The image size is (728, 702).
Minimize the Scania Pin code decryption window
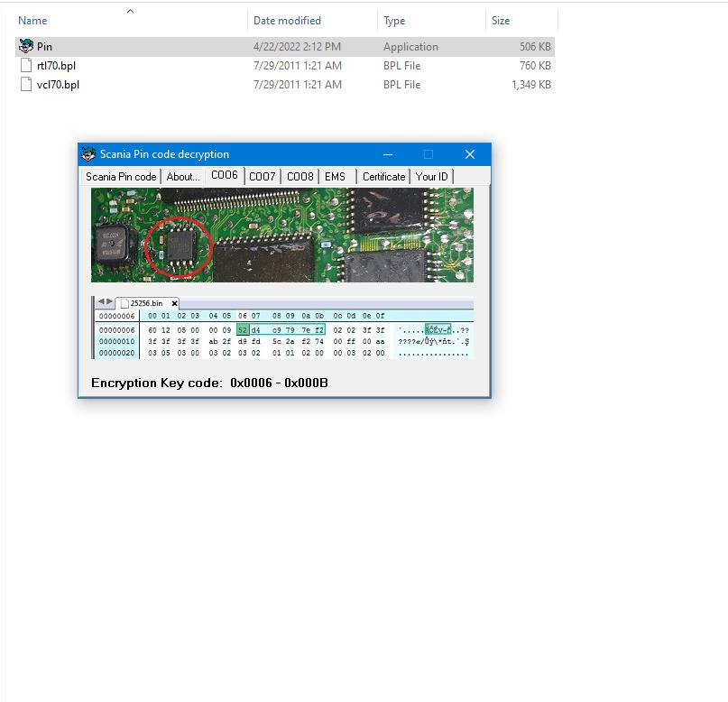[388, 154]
